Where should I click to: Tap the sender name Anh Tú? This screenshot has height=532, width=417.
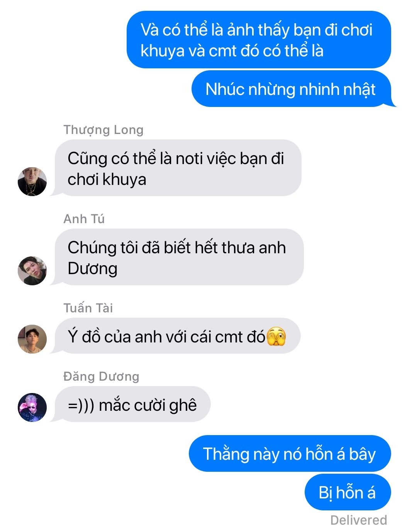click(84, 219)
